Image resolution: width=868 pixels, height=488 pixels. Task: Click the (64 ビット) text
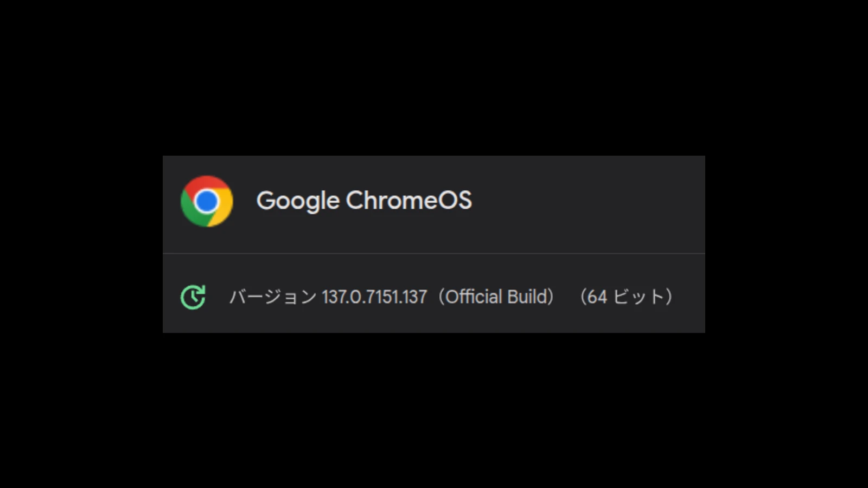(626, 297)
